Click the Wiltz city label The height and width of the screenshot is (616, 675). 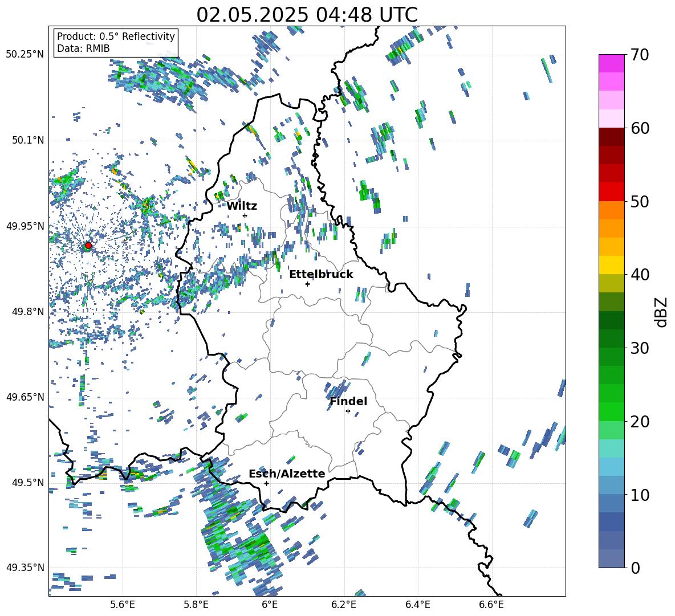point(242,206)
